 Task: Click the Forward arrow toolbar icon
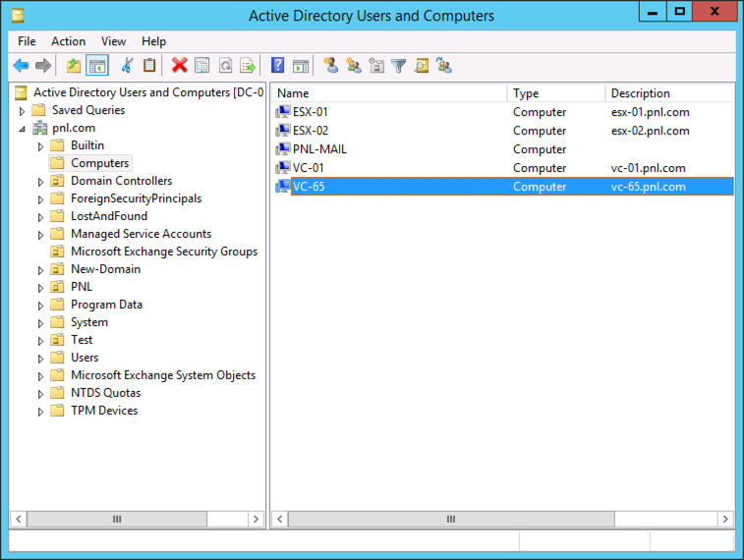[43, 66]
